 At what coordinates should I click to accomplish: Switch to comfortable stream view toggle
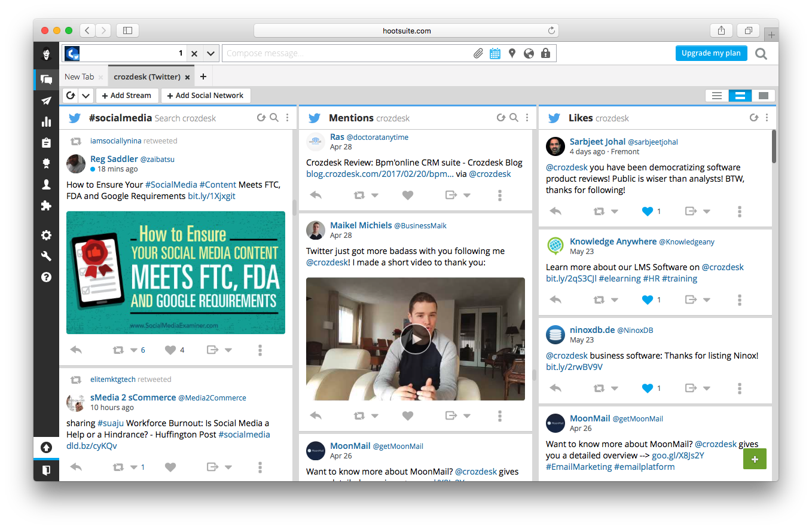740,96
